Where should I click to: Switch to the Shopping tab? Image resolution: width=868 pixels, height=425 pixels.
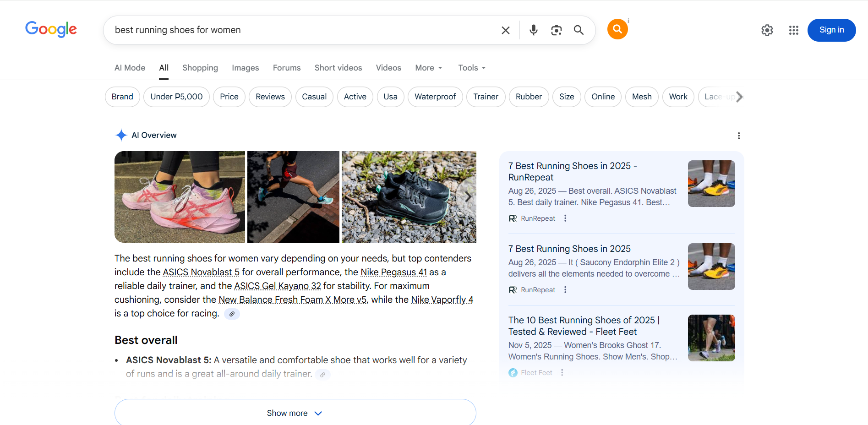[x=200, y=68]
